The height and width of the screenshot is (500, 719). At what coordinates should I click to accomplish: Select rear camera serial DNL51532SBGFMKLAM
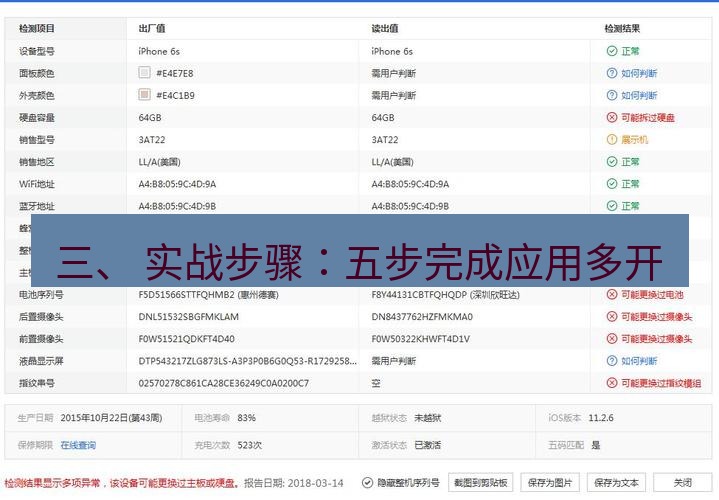188,317
